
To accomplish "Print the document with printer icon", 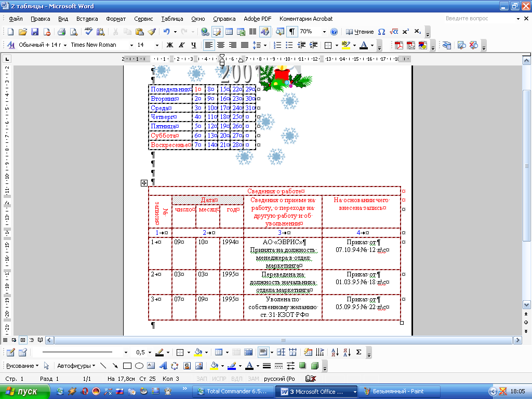I will tap(61, 32).
